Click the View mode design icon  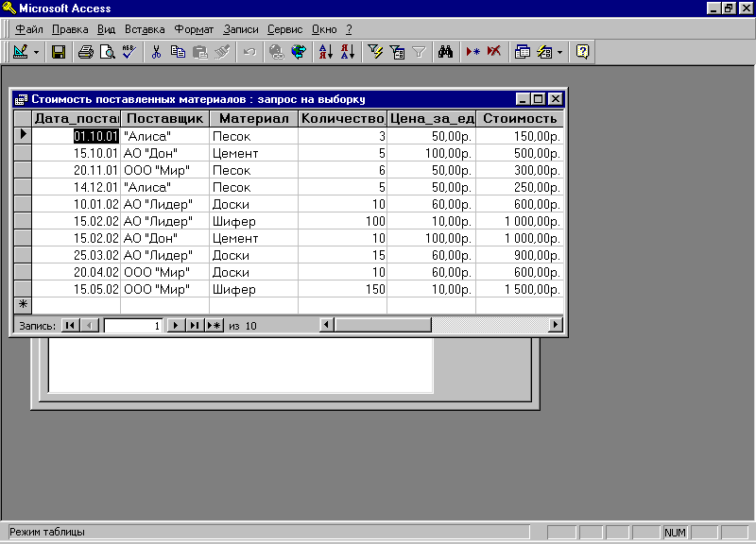point(21,52)
